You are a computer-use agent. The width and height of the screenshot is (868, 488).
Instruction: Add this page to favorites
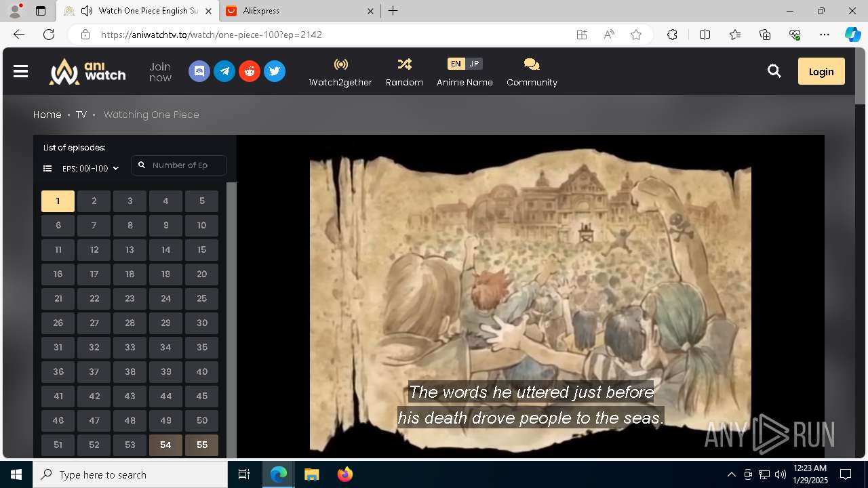coord(636,35)
